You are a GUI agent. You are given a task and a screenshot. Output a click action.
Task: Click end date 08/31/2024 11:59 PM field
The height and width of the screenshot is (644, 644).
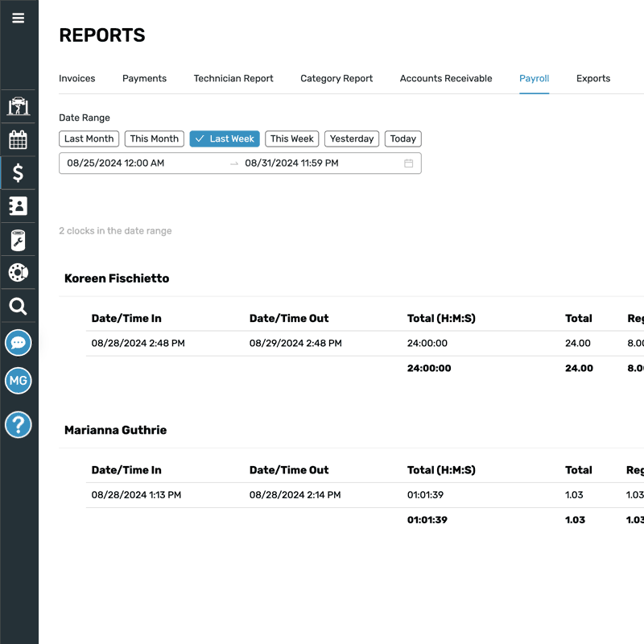pos(291,163)
